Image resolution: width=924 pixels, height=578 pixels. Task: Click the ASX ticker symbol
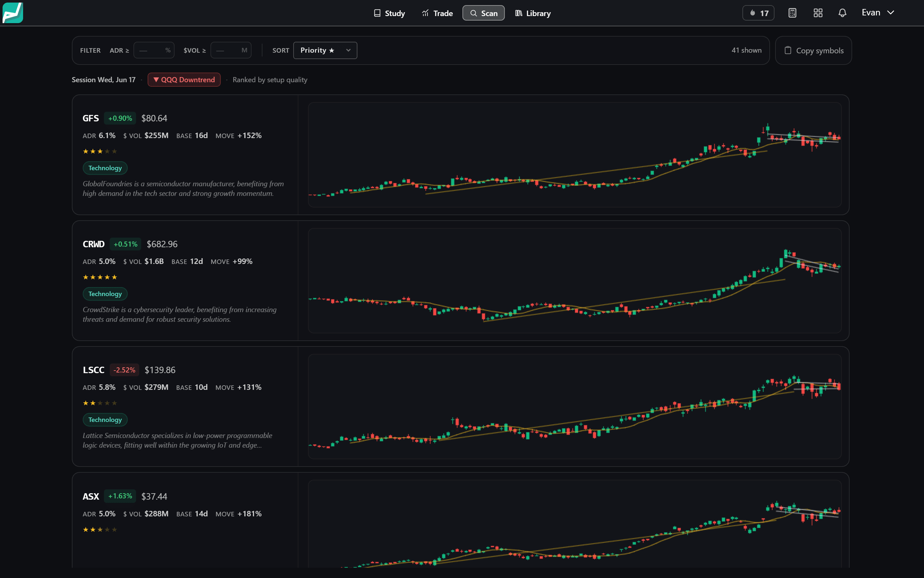tap(91, 496)
